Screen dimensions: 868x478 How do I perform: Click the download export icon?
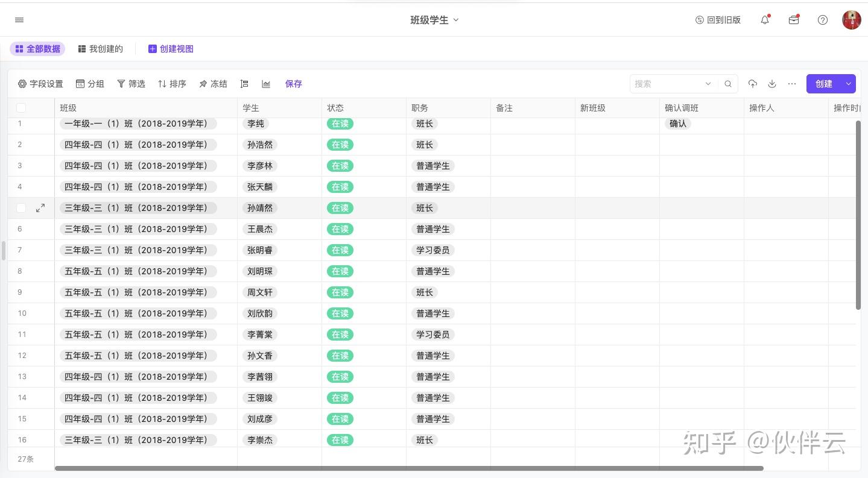771,84
